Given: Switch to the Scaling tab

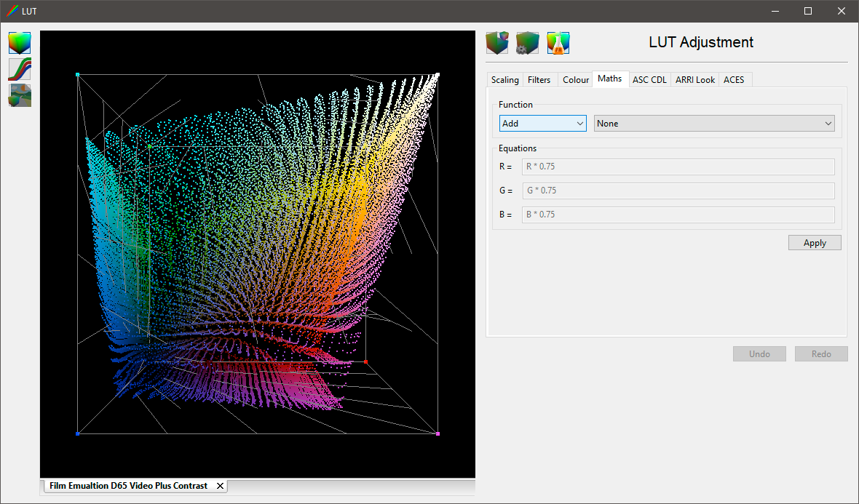Looking at the screenshot, I should (x=504, y=79).
